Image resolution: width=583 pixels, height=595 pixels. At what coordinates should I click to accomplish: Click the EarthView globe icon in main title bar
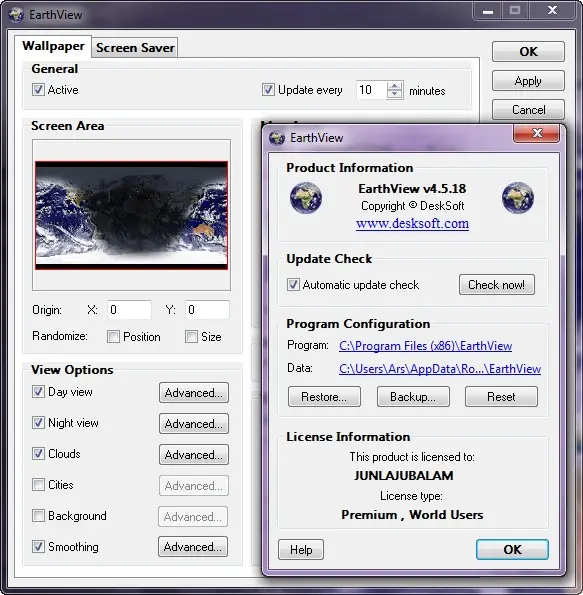coord(16,15)
